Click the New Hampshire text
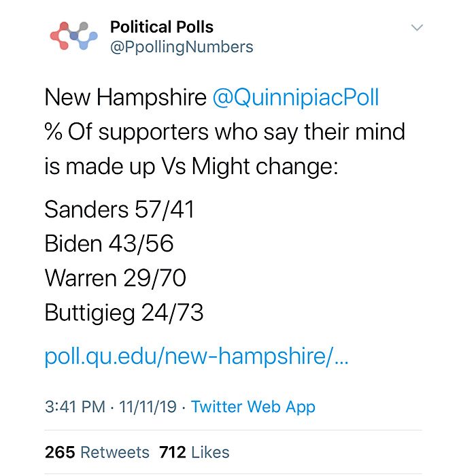This screenshot has height=476, width=476. click(126, 97)
